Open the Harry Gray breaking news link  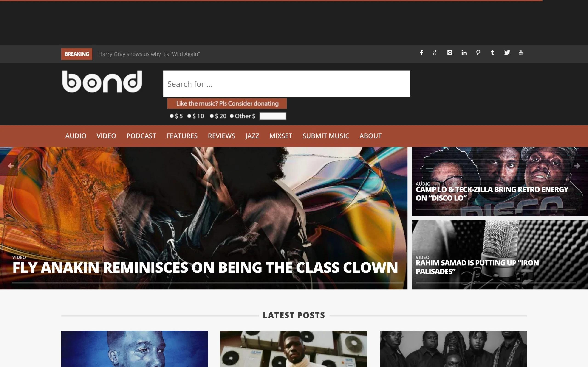click(149, 54)
